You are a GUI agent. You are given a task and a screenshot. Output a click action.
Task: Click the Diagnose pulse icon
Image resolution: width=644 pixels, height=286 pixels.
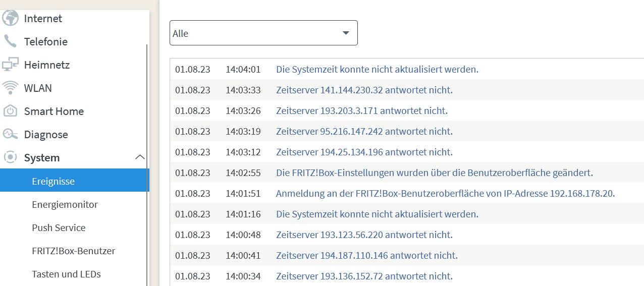pos(10,134)
